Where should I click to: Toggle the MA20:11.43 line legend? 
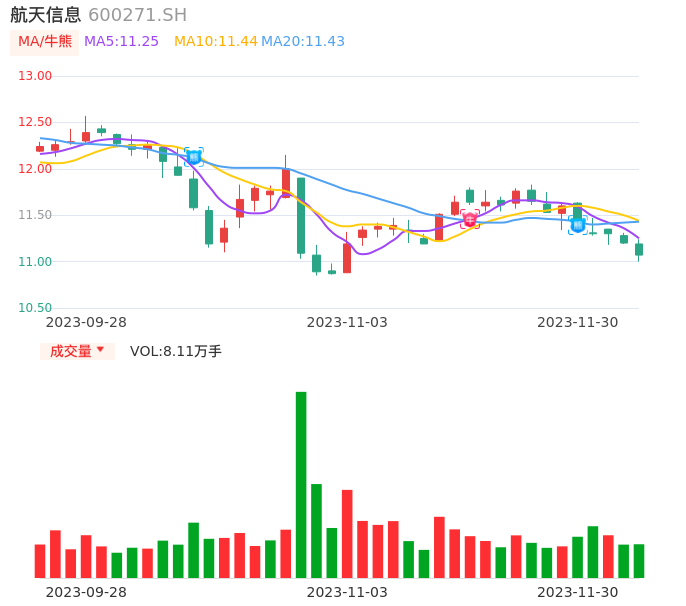[x=303, y=42]
